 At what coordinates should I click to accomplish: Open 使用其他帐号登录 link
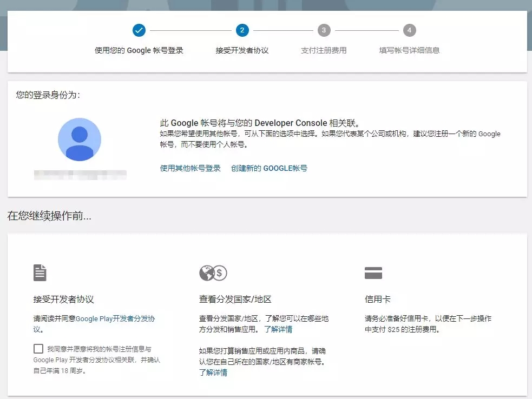(x=191, y=168)
